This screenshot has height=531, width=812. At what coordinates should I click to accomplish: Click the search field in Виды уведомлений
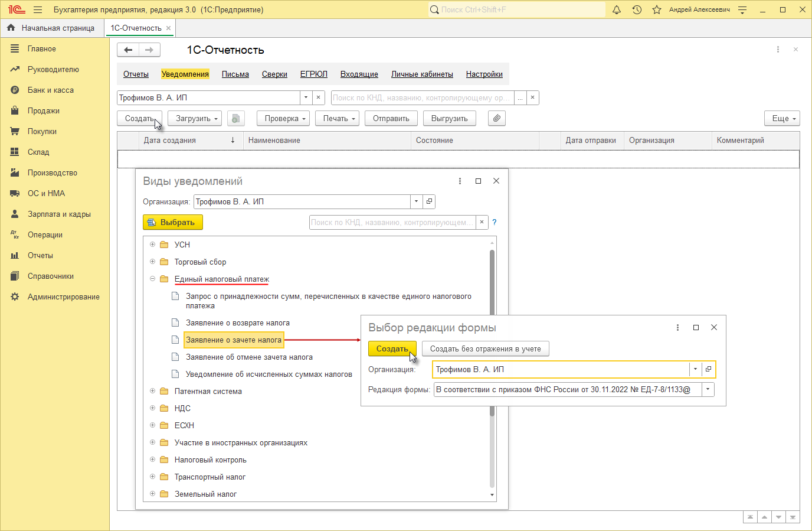[392, 223]
